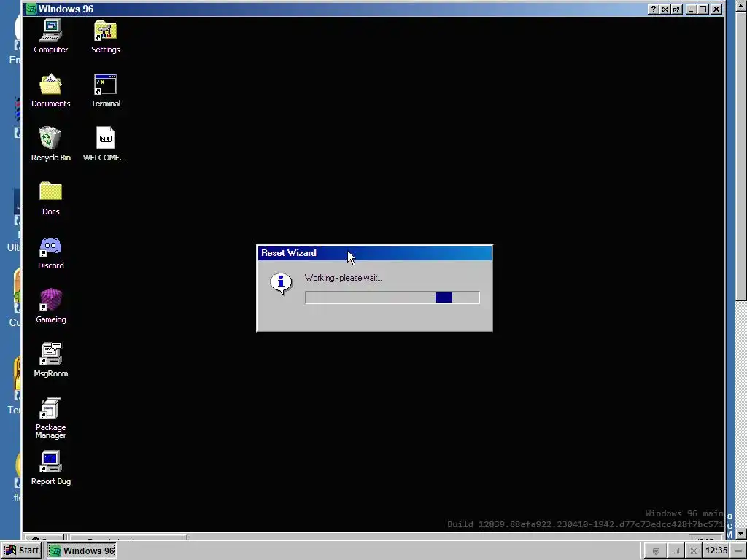This screenshot has width=747, height=560.
Task: Click the pop-out window button in title bar
Action: point(676,9)
